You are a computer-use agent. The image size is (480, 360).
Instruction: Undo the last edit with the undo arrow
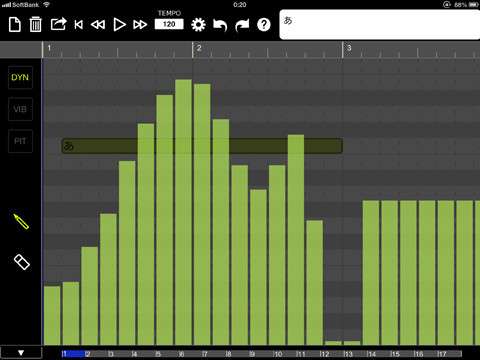[220, 25]
